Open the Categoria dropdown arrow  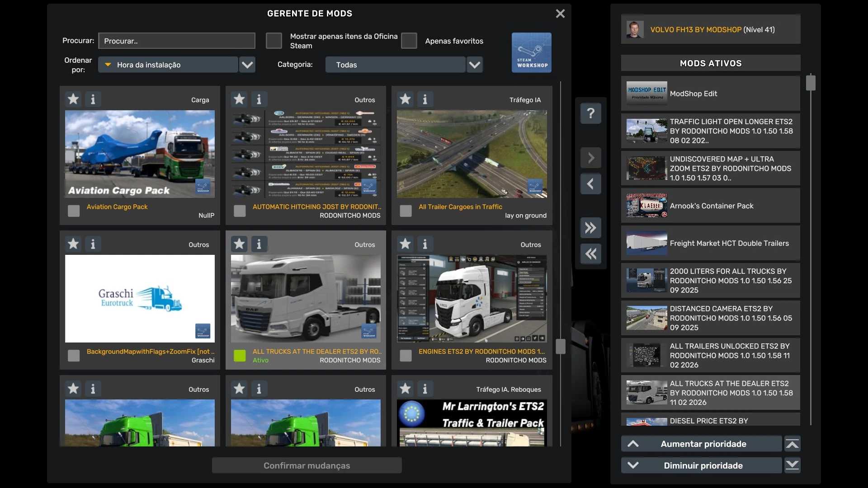474,65
